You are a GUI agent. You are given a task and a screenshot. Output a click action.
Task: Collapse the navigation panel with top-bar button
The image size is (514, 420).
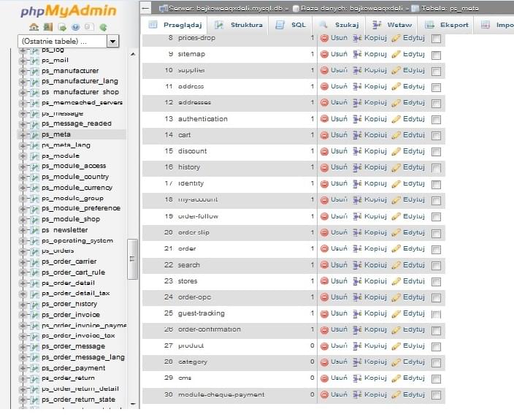click(x=145, y=8)
